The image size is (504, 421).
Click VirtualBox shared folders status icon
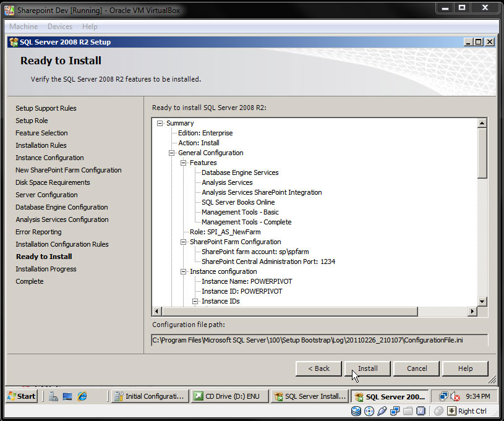pyautogui.click(x=408, y=411)
